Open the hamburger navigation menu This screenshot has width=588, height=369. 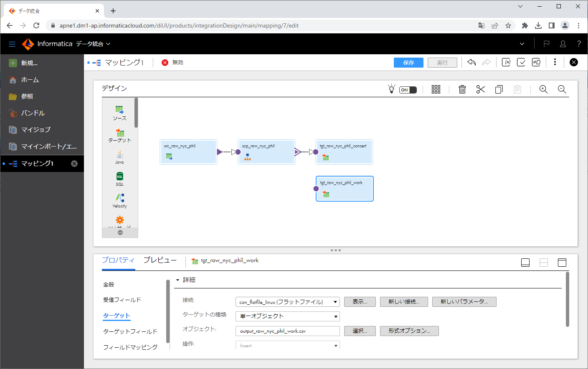tap(12, 43)
